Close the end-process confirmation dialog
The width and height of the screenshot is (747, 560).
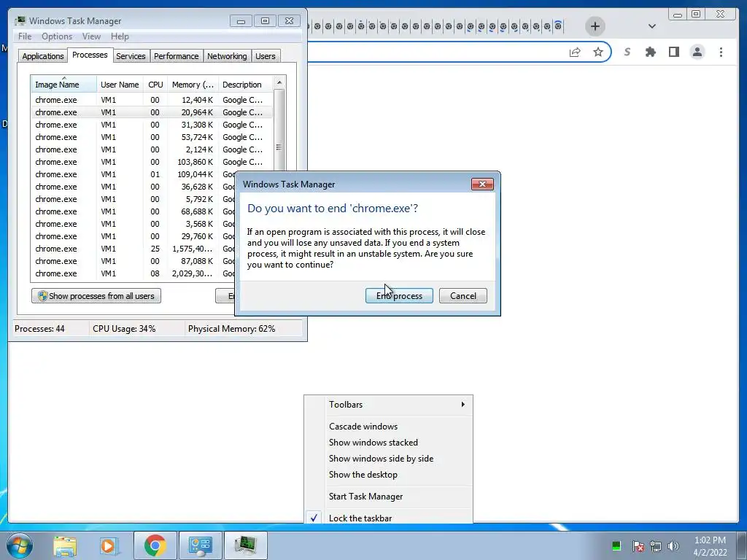tap(482, 184)
